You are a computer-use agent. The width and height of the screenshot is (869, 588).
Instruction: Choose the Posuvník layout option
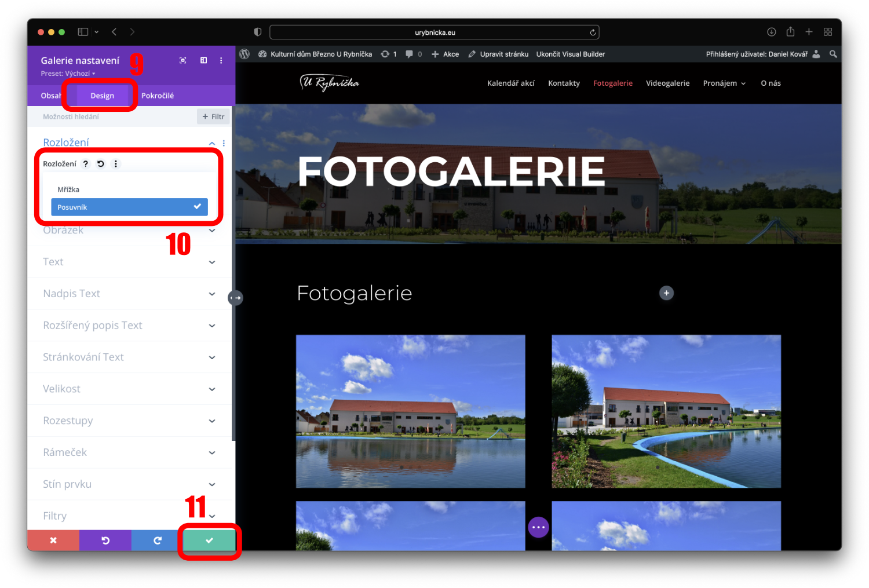point(129,207)
